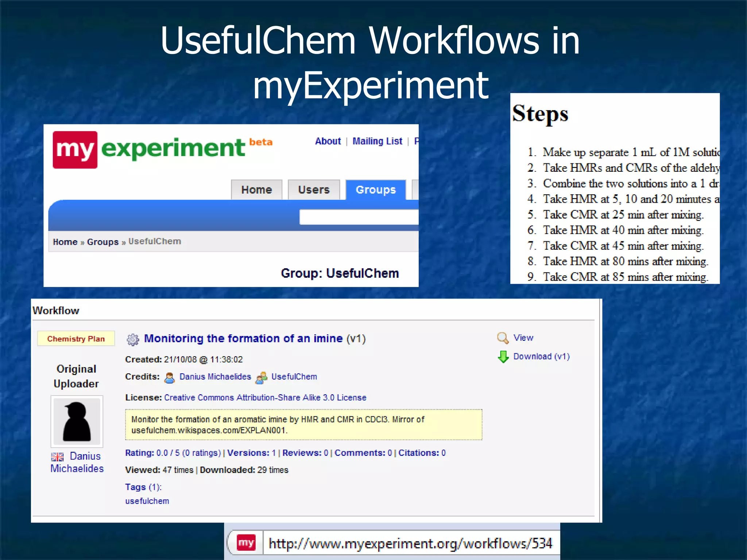This screenshot has height=560, width=747.
Task: Click the 'Workflow' section heading
Action: [56, 311]
